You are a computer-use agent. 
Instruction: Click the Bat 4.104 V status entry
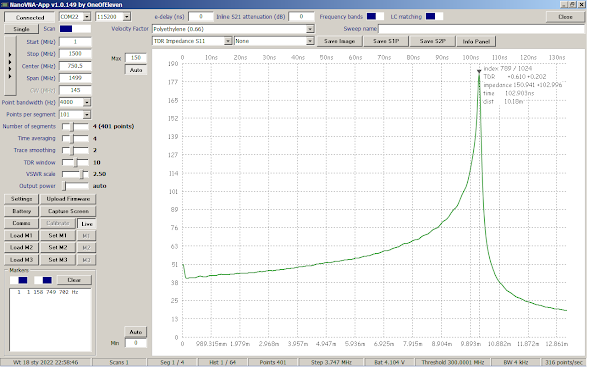[389, 363]
